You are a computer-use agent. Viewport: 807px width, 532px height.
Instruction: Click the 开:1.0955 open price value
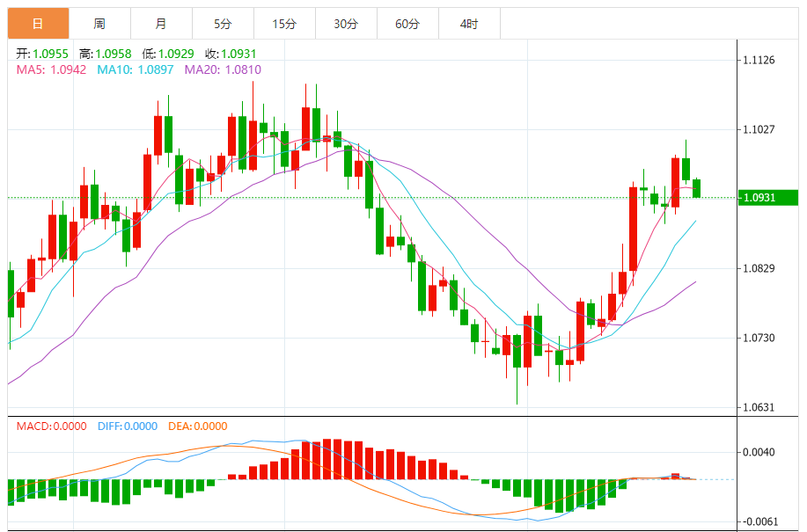click(42, 54)
